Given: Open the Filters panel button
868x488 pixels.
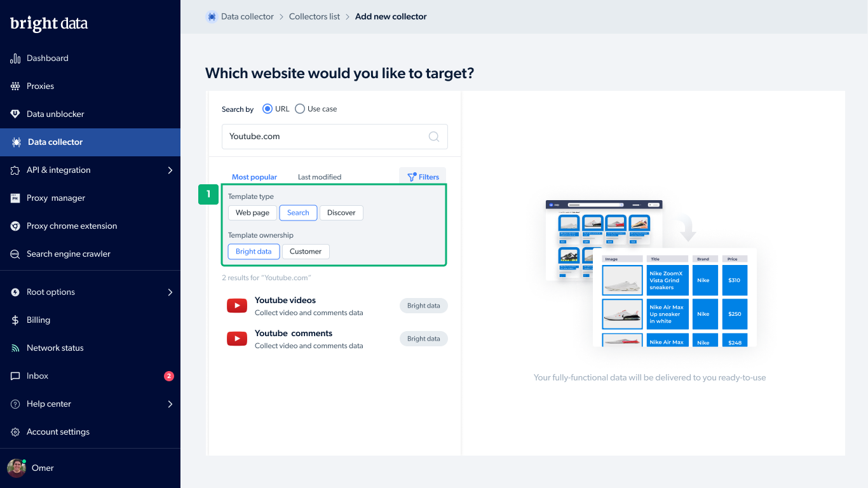Looking at the screenshot, I should coord(423,177).
